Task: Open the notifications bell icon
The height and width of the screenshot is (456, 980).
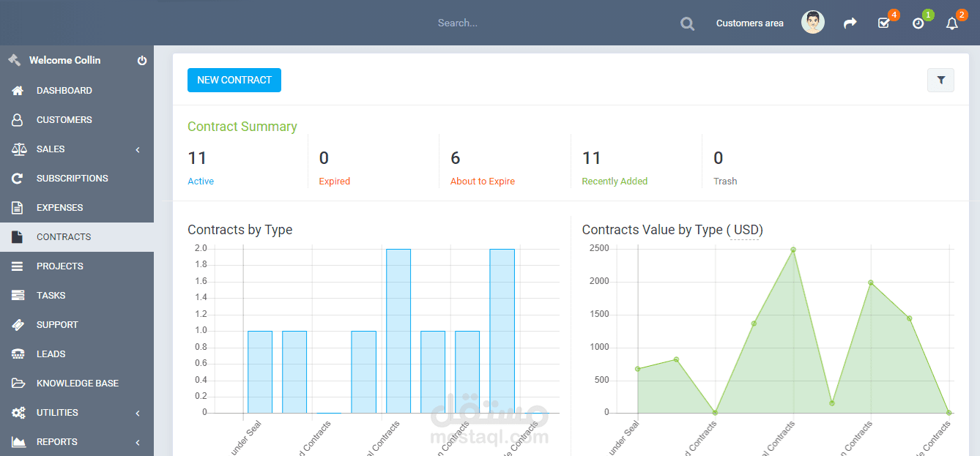Action: click(x=952, y=23)
